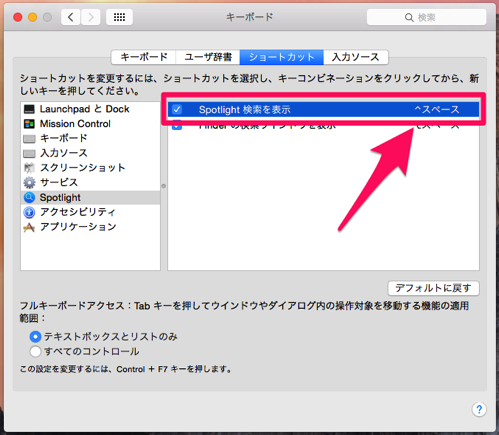Click the Spotlight category label in sidebar
The height and width of the screenshot is (435, 499).
coord(60,198)
